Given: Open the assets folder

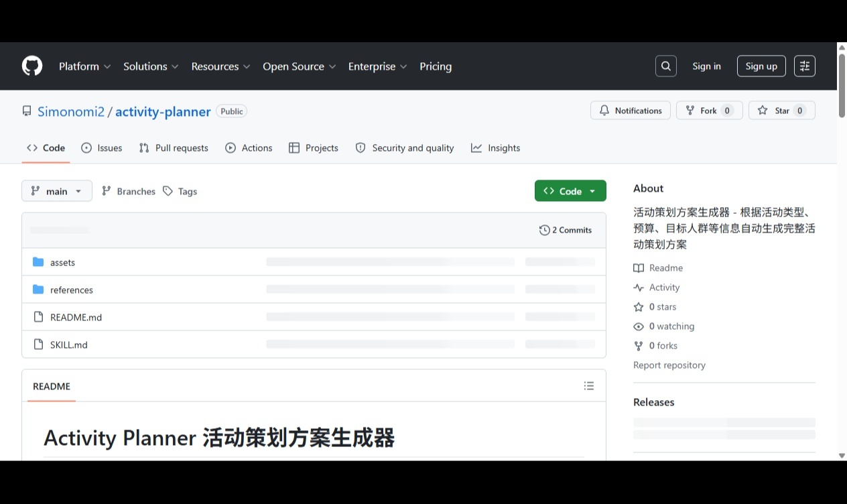Looking at the screenshot, I should point(62,262).
